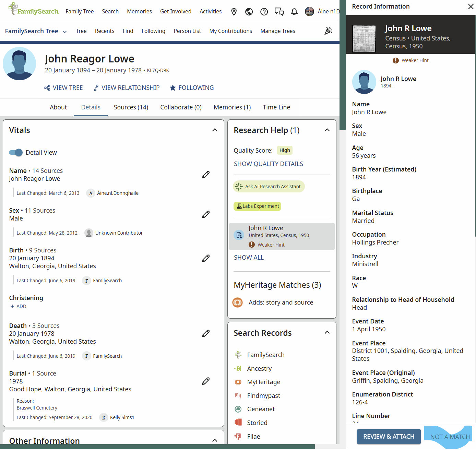Edit the Death vital with pencil icon

coord(206,333)
